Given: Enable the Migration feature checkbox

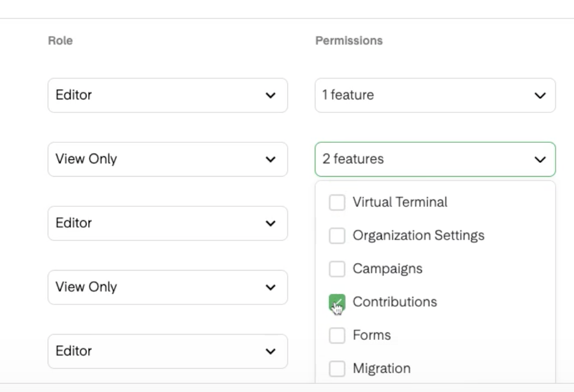Looking at the screenshot, I should 338,368.
